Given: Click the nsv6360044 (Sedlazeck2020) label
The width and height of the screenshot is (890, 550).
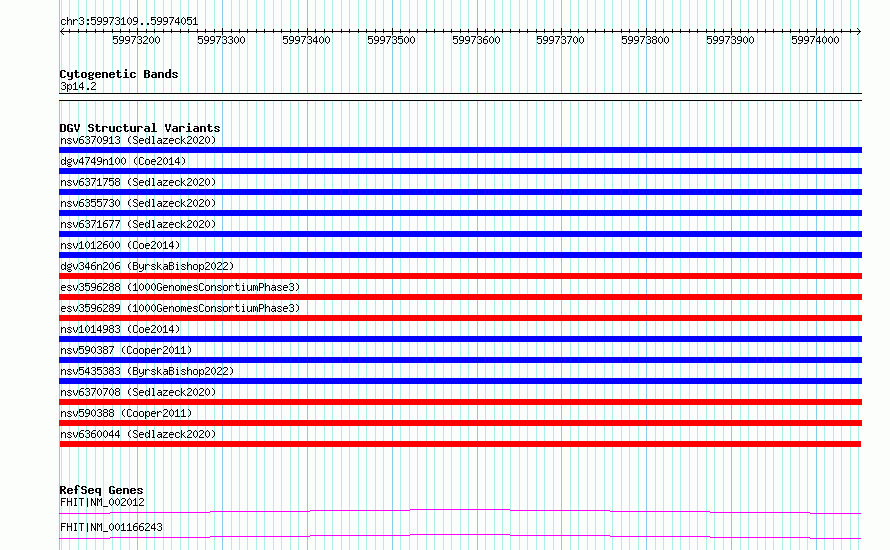Looking at the screenshot, I should coord(138,434).
